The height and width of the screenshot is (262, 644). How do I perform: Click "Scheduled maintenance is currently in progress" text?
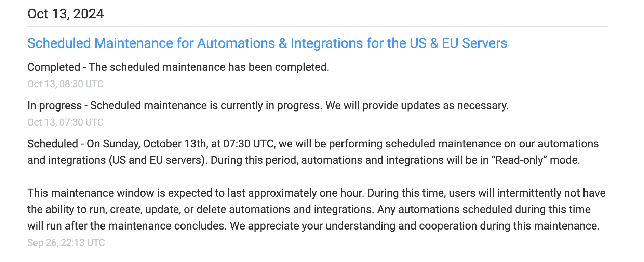coord(206,105)
